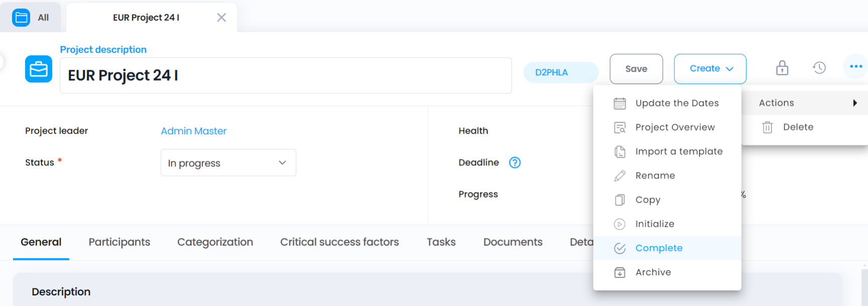Open the Status In progress dropdown
This screenshot has width=868, height=306.
click(228, 163)
